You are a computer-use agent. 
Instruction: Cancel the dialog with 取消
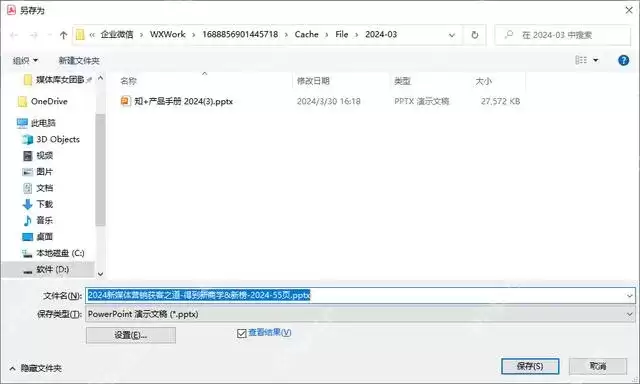(x=598, y=366)
